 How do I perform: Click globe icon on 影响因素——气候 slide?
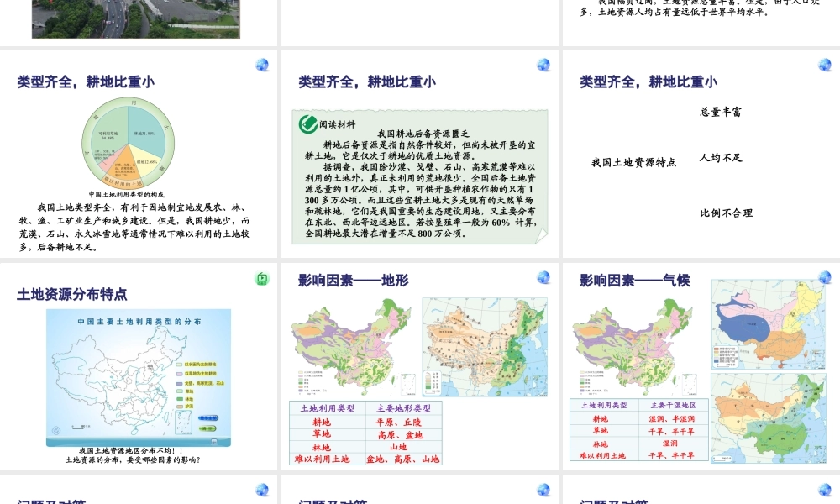(x=825, y=277)
